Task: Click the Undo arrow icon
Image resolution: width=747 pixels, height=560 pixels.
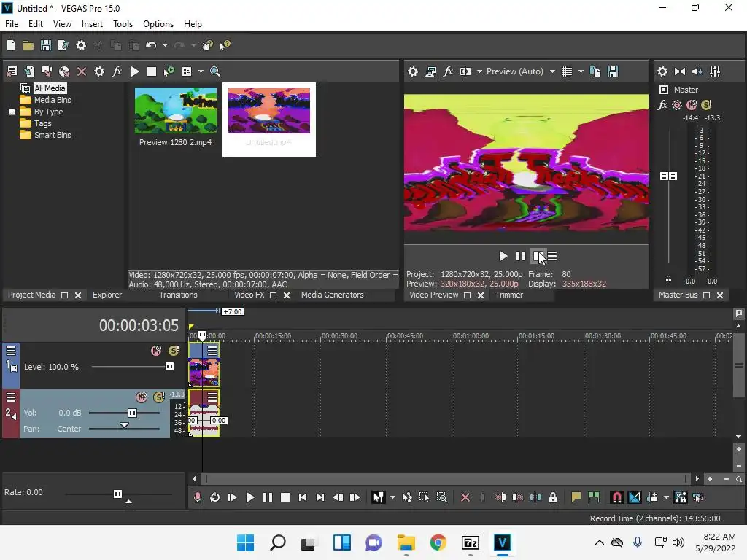Action: 151,45
